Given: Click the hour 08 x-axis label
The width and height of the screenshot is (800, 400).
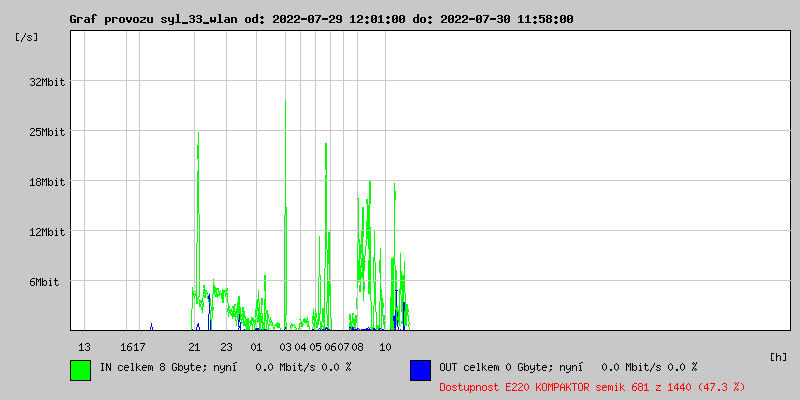Looking at the screenshot, I should coord(358,347).
